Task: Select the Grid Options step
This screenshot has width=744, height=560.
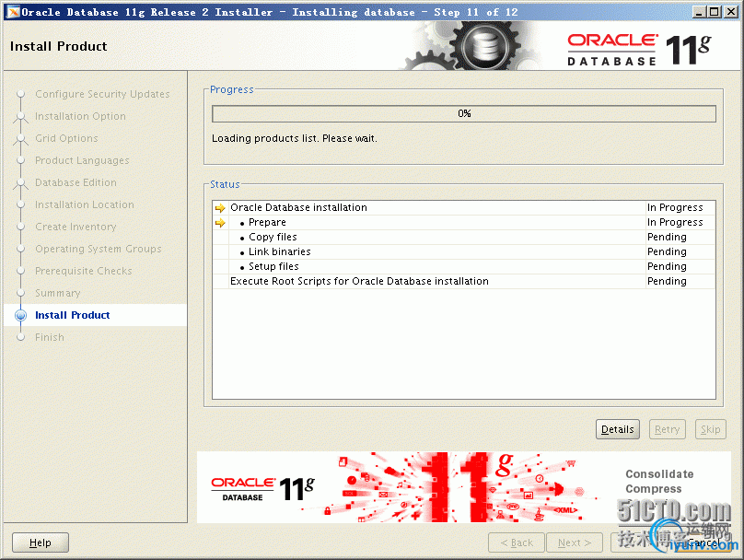Action: pyautogui.click(x=66, y=138)
